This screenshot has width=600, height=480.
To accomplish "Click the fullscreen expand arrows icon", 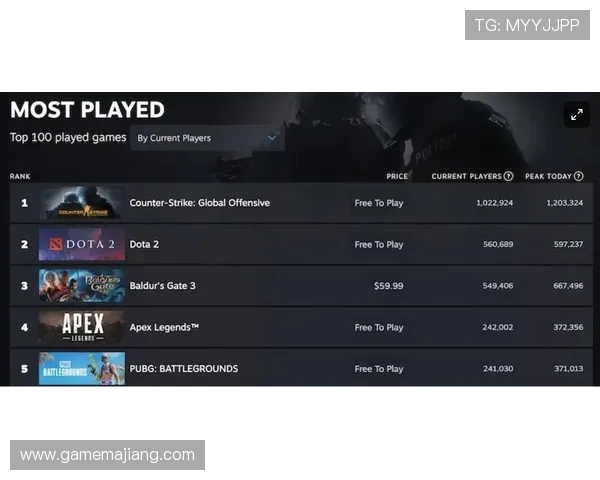I will coord(577,114).
